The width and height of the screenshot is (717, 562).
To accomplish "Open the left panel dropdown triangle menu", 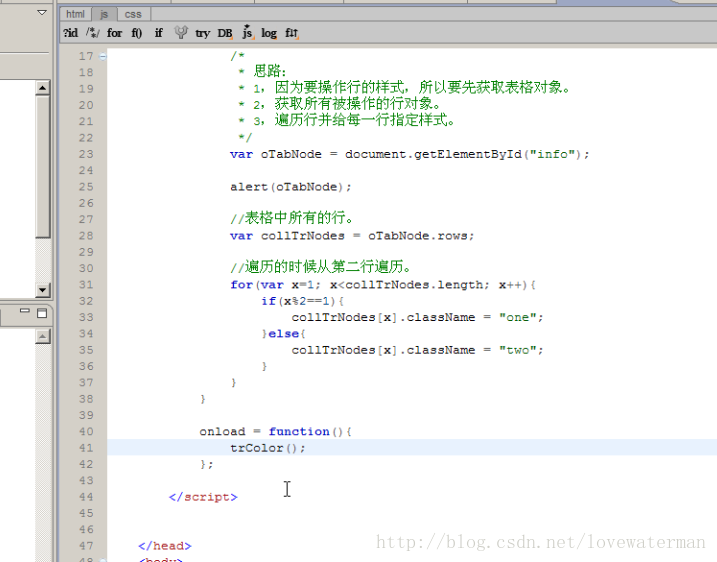I will click(x=42, y=12).
